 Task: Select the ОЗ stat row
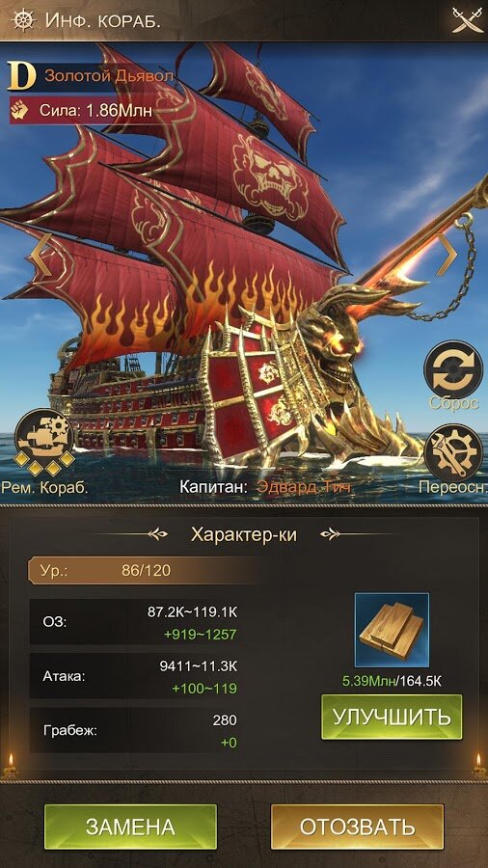tap(137, 622)
